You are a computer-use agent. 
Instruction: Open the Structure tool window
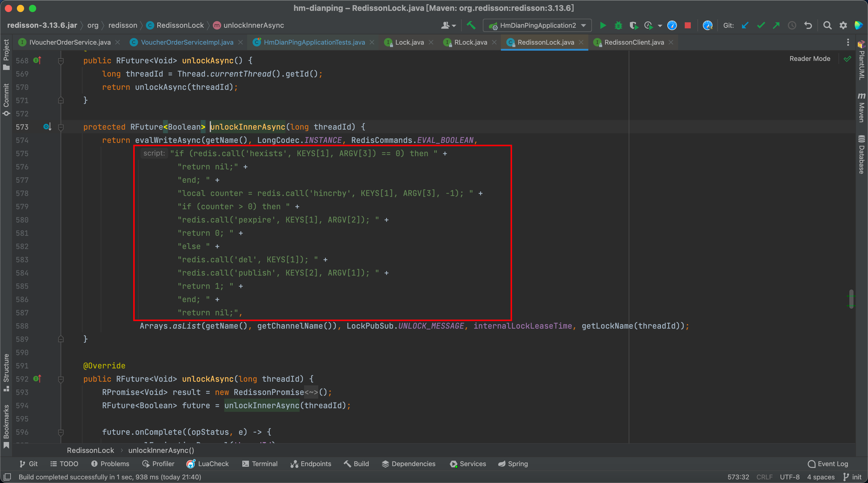pos(6,372)
